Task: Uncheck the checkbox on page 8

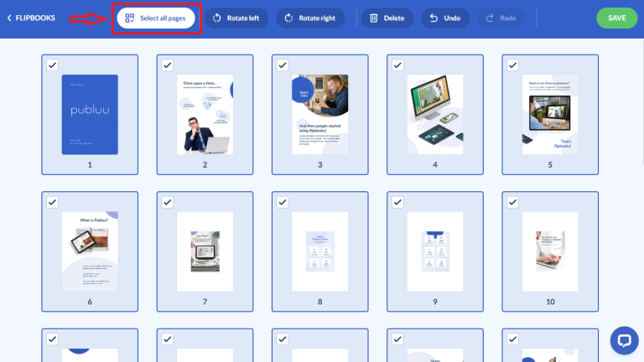Action: [x=283, y=202]
